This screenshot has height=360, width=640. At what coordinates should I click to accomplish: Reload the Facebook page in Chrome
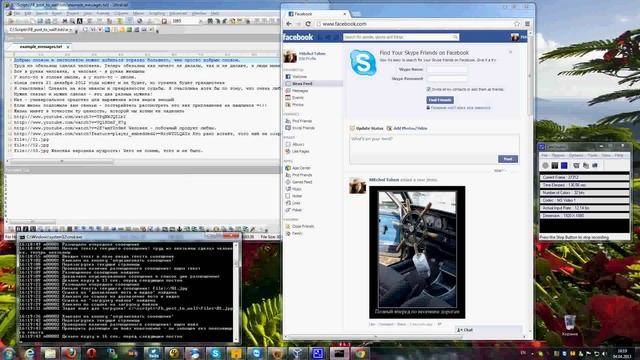click(x=308, y=24)
